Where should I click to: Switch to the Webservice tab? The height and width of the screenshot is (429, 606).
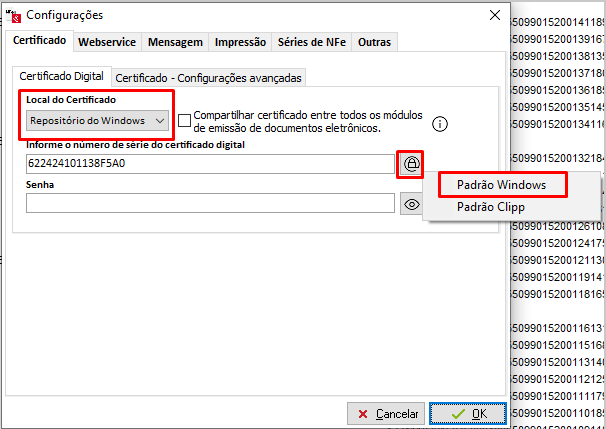click(108, 42)
